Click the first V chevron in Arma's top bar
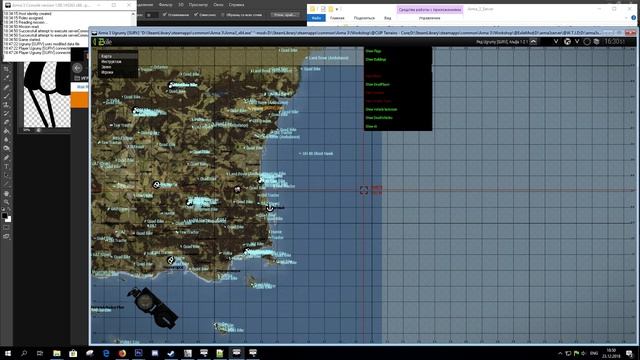640x360 pixels. click(556, 42)
